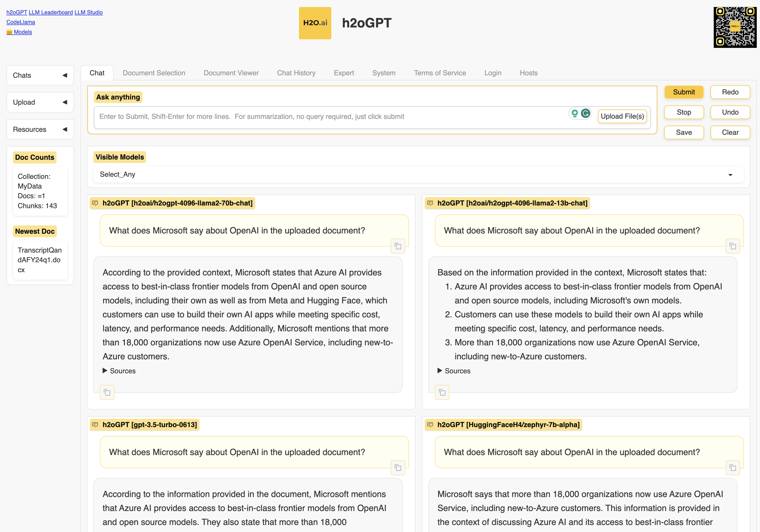This screenshot has width=760, height=532.
Task: Open the Hosts tab
Action: (528, 73)
